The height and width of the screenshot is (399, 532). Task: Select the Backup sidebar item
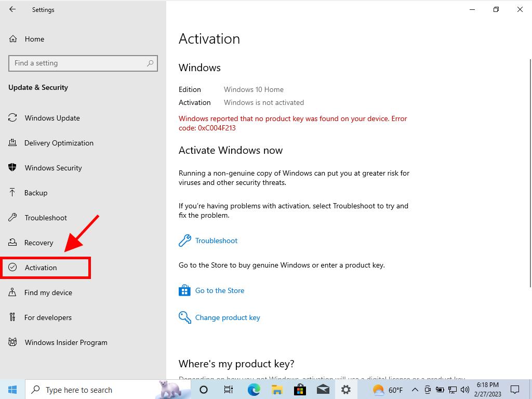pyautogui.click(x=36, y=193)
